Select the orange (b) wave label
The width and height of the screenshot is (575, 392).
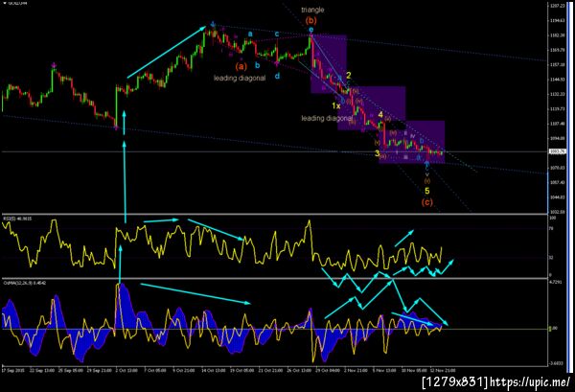coord(310,20)
